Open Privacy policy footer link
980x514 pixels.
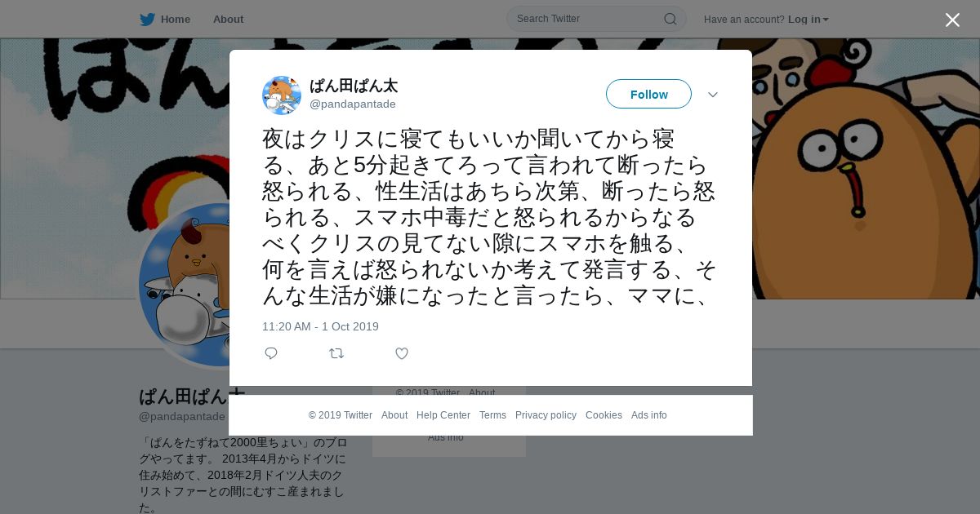tap(546, 415)
